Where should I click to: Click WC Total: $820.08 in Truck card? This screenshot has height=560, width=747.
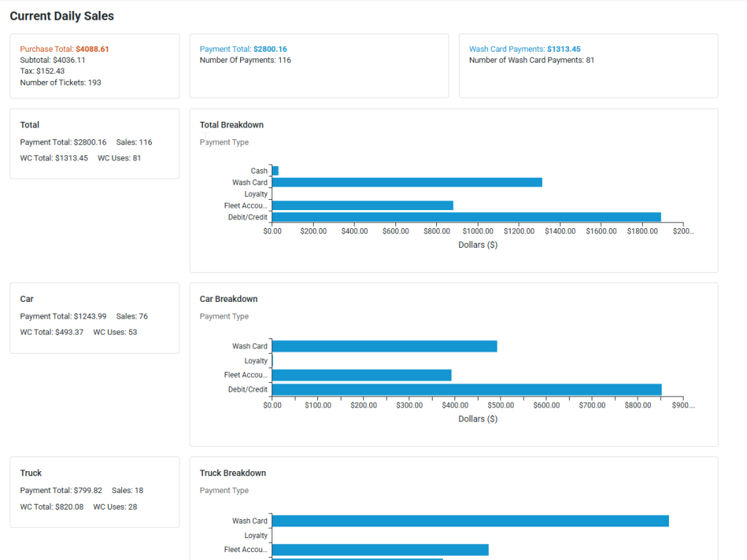[52, 507]
